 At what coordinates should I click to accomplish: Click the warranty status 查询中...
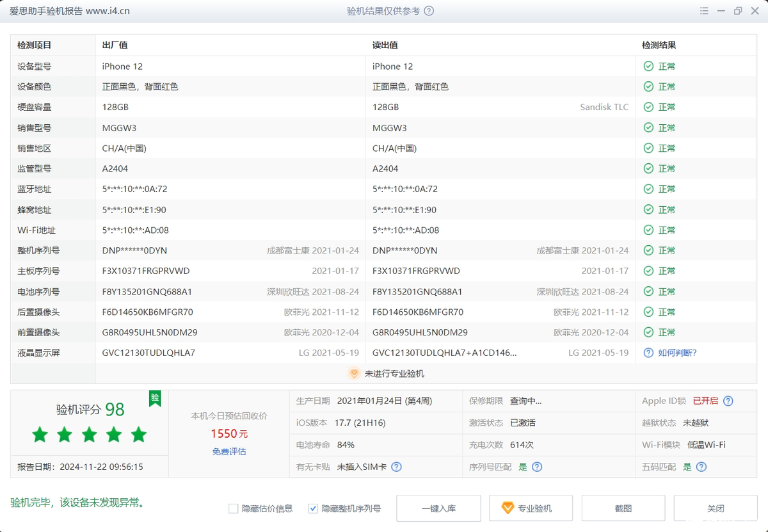[x=525, y=401]
